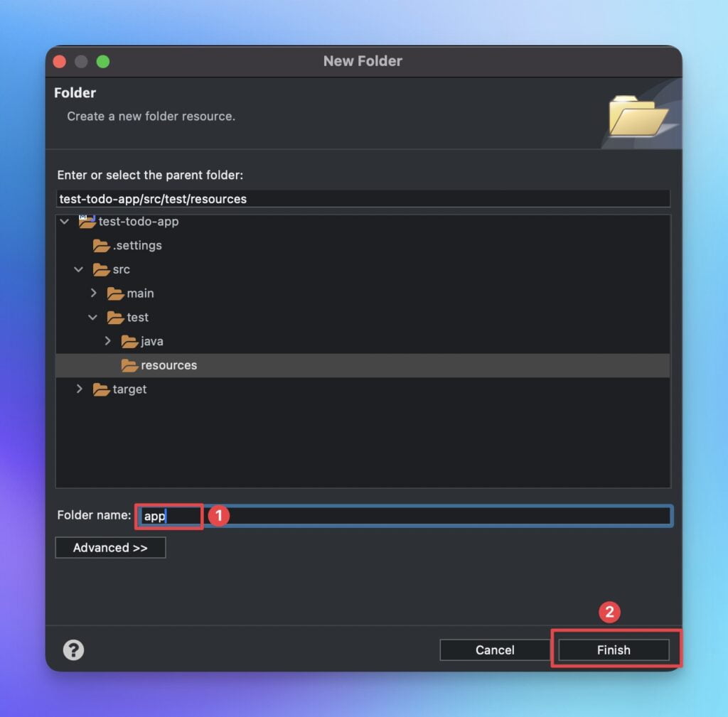Click the test folder icon
Screen dimensions: 728x717
click(115, 318)
